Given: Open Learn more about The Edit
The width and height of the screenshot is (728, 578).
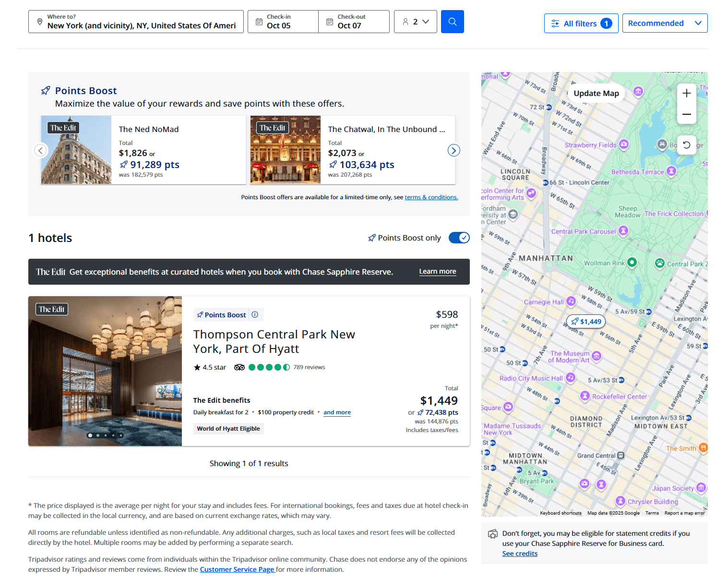Looking at the screenshot, I should [437, 271].
